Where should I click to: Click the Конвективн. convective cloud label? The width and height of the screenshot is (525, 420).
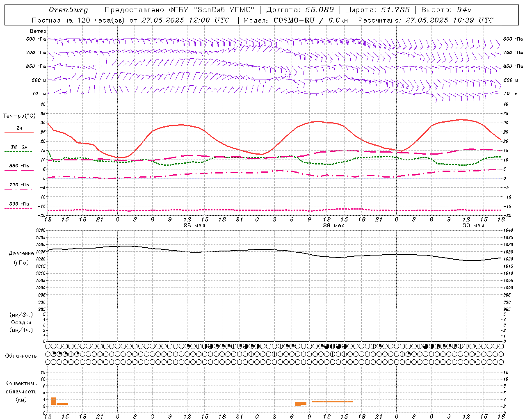(21, 383)
